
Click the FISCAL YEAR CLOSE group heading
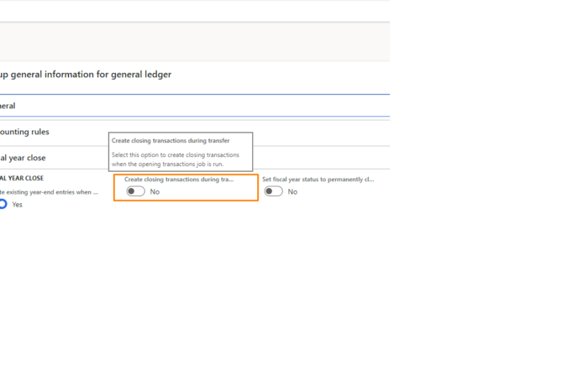[x=22, y=178]
